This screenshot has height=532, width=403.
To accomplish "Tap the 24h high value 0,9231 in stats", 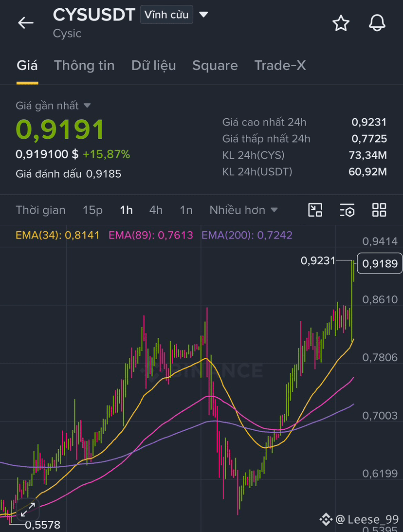I will point(369,122).
